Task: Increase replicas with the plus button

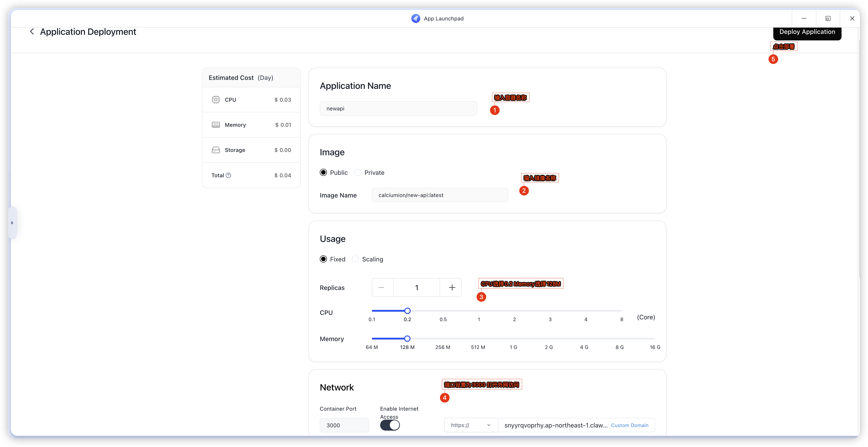Action: coord(452,287)
